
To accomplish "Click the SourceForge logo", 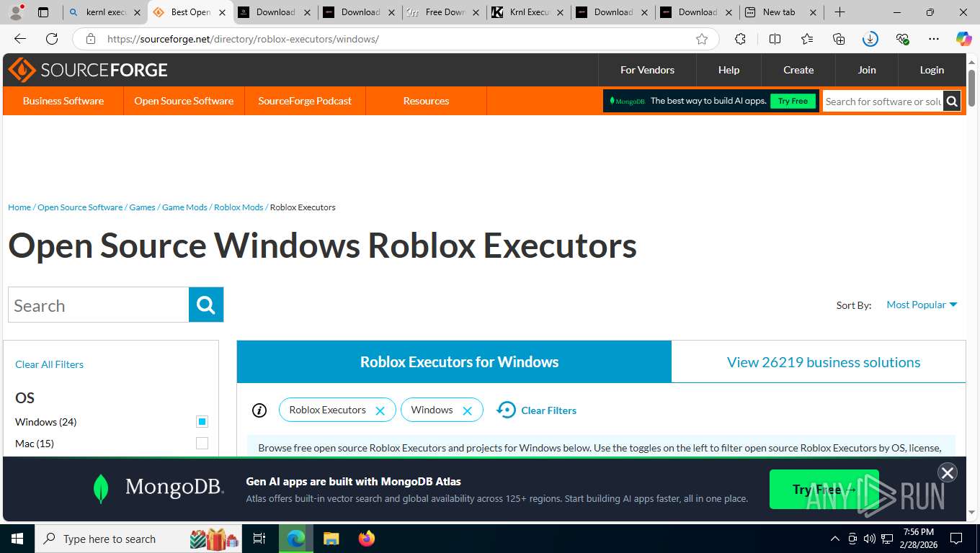I will pos(88,70).
